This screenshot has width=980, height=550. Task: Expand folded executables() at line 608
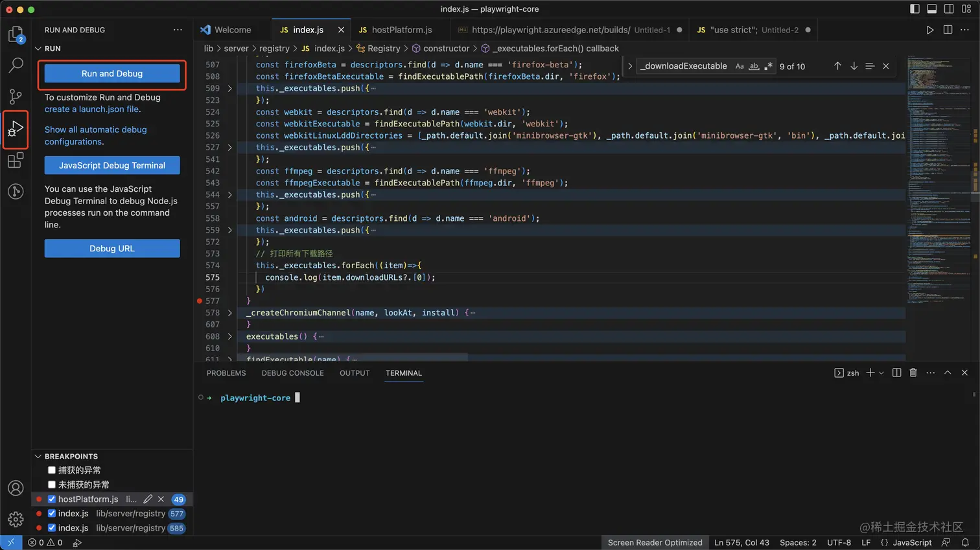[229, 336]
